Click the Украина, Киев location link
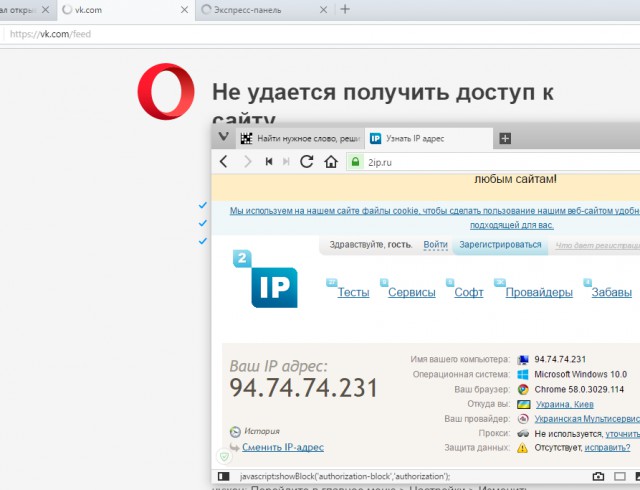 click(x=564, y=404)
